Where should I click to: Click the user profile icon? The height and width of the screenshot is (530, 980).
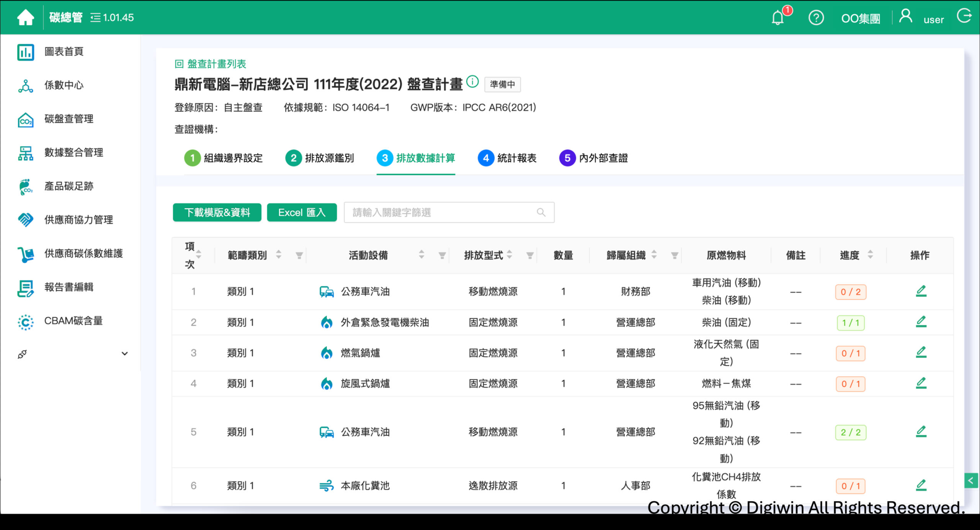point(905,16)
